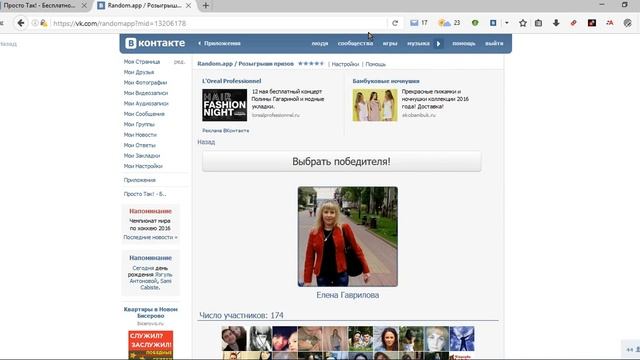Click the site info icon in address bar

click(35, 23)
